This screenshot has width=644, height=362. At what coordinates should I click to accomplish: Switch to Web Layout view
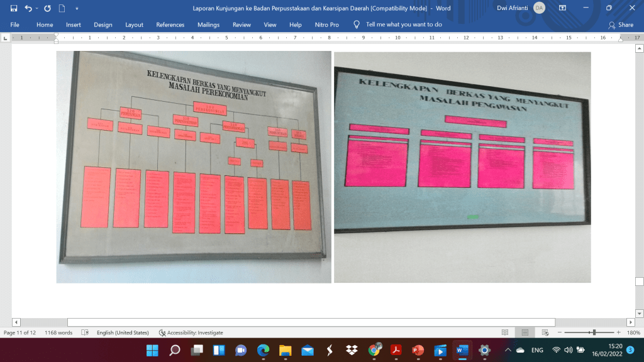point(545,332)
